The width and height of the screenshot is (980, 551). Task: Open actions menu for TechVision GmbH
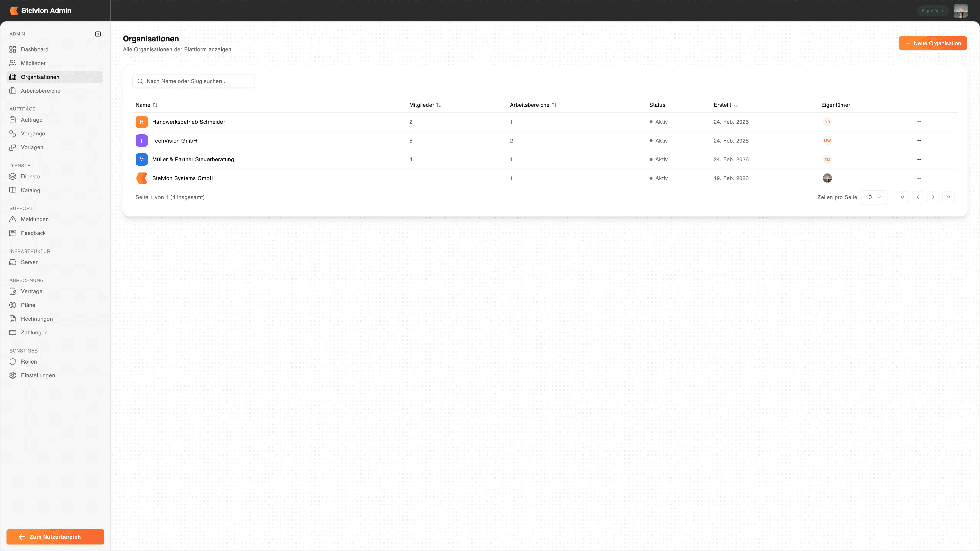(x=919, y=141)
